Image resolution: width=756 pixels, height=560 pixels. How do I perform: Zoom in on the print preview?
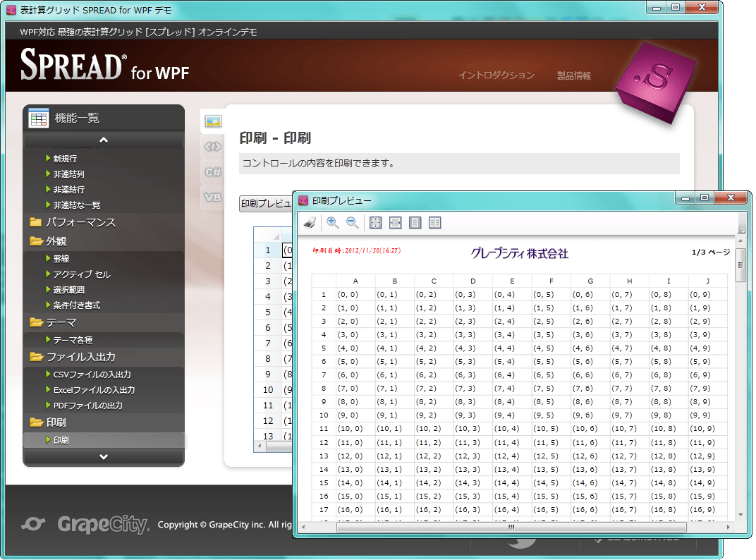(x=332, y=223)
